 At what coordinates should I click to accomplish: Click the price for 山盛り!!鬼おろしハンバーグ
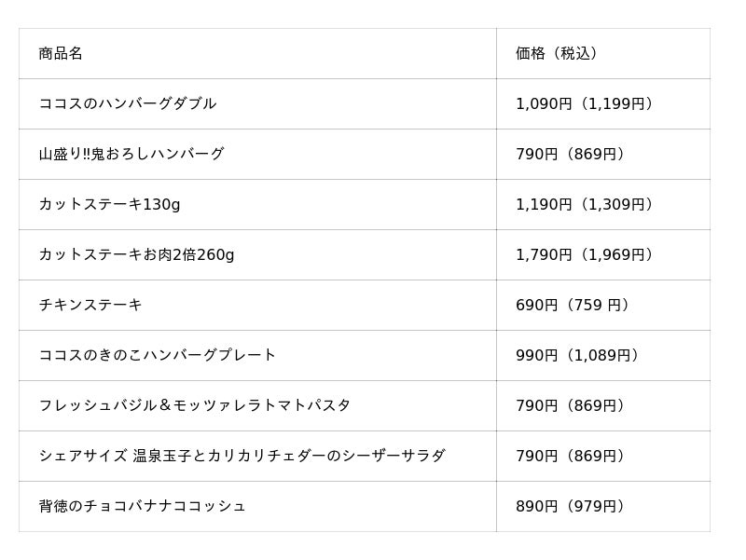pyautogui.click(x=571, y=154)
